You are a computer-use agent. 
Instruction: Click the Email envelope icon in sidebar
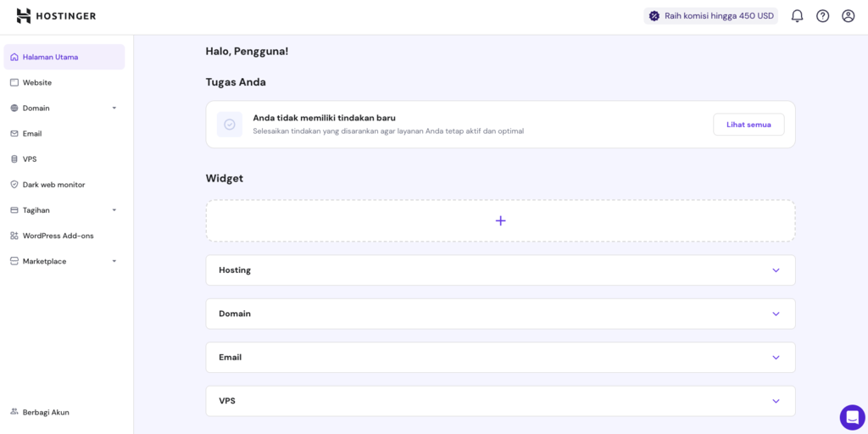point(14,134)
